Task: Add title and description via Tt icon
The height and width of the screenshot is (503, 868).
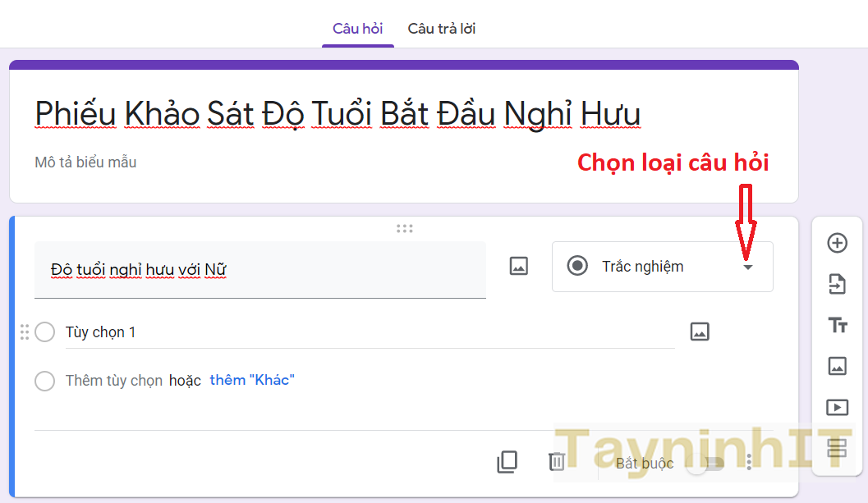Action: [x=837, y=326]
